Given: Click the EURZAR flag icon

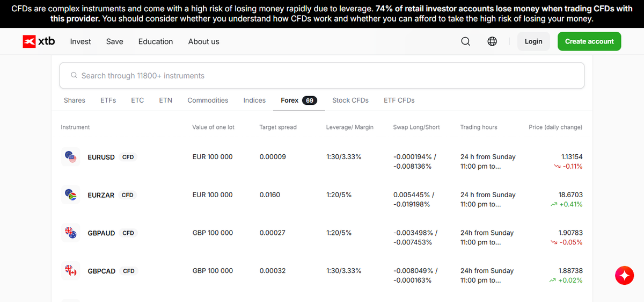Looking at the screenshot, I should pyautogui.click(x=71, y=195).
